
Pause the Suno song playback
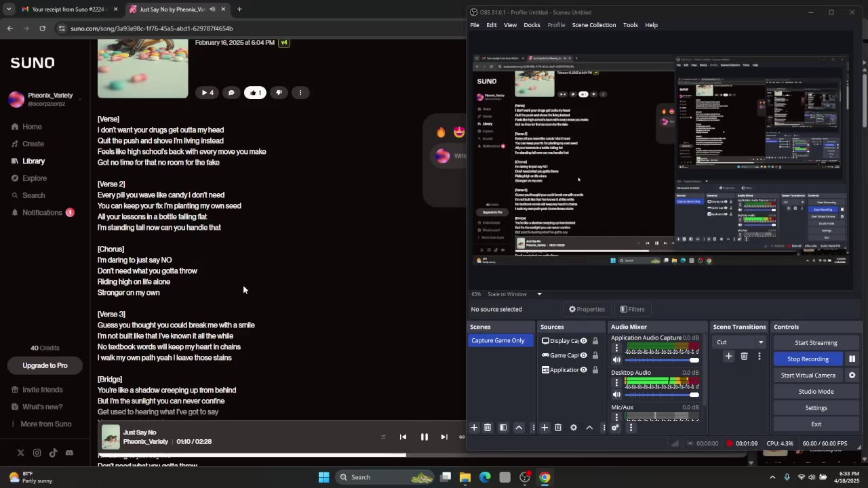point(424,437)
